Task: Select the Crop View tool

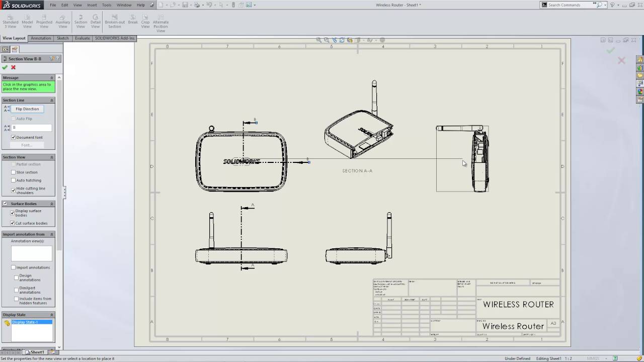Action: coord(145,22)
